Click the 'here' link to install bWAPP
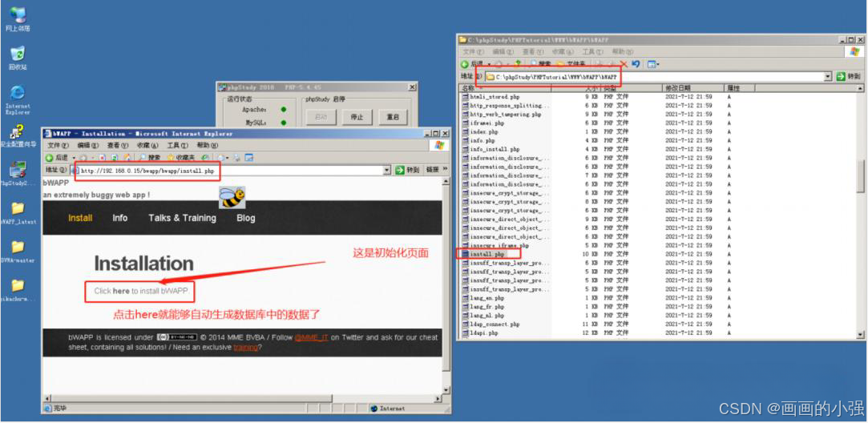Viewport: 868px width, 423px height. [121, 291]
